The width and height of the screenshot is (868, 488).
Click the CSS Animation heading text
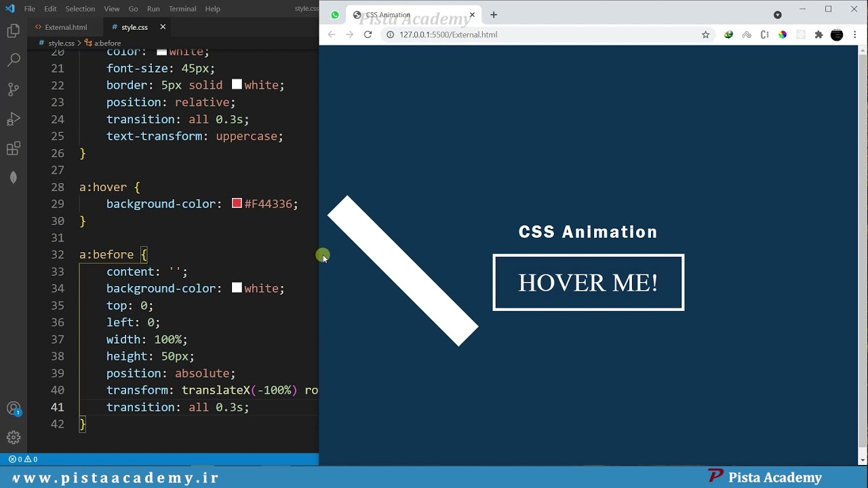click(x=588, y=232)
